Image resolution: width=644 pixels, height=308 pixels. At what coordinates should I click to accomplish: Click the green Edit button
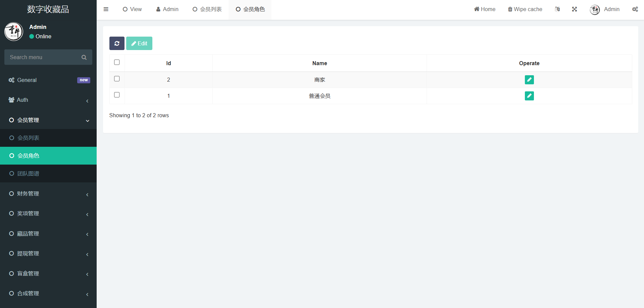pyautogui.click(x=139, y=43)
